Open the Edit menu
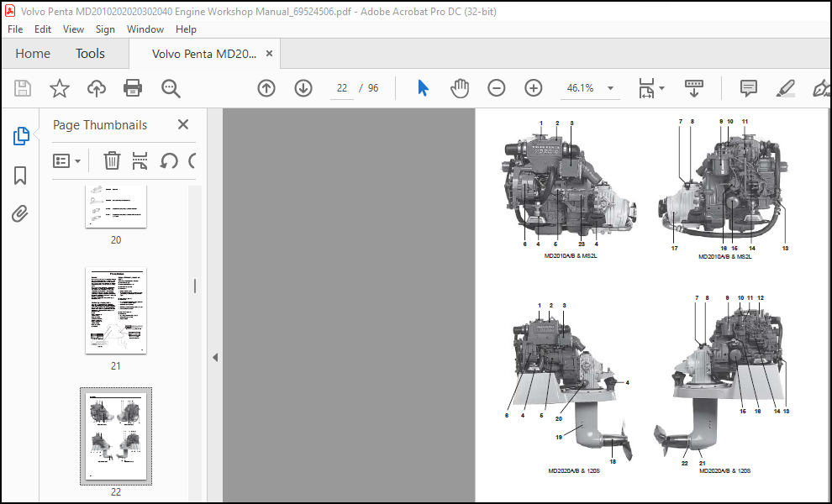This screenshot has width=832, height=504. coord(43,29)
